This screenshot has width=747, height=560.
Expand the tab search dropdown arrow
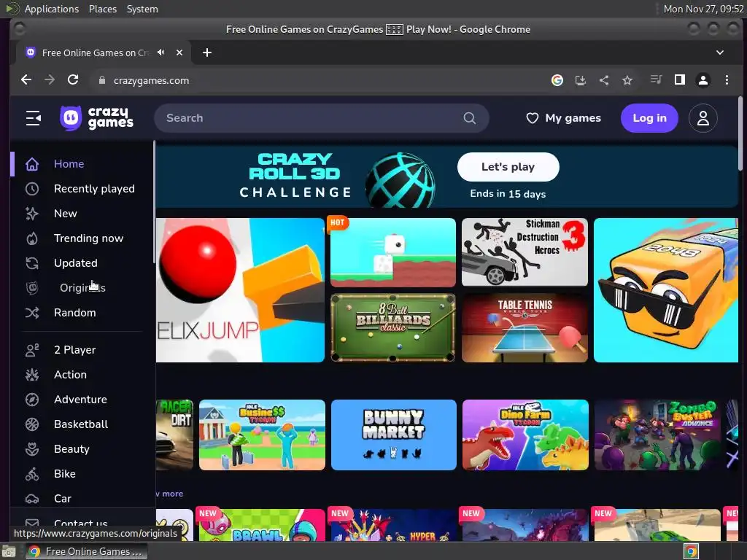pyautogui.click(x=720, y=52)
